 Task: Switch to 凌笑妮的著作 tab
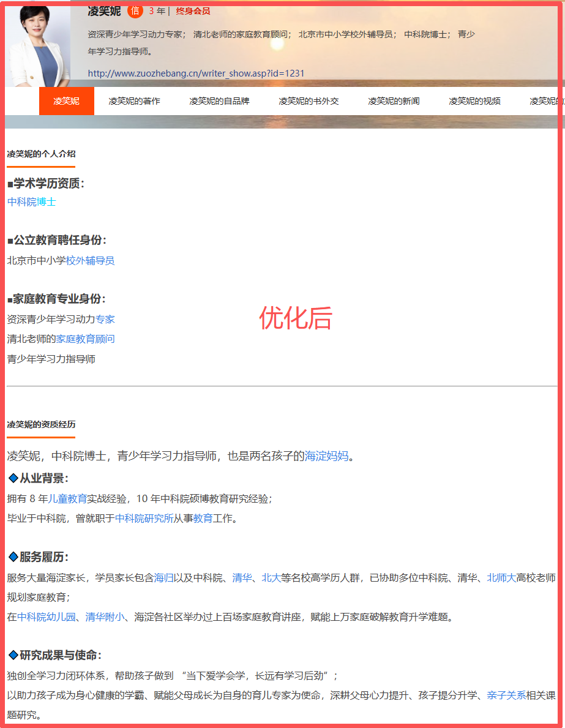pos(134,101)
